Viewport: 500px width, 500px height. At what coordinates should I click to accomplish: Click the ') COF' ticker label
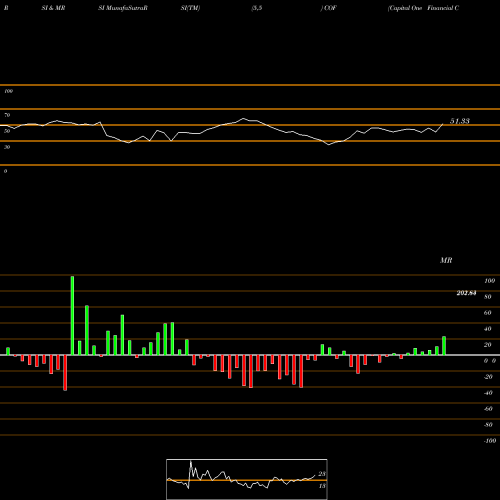(x=328, y=8)
